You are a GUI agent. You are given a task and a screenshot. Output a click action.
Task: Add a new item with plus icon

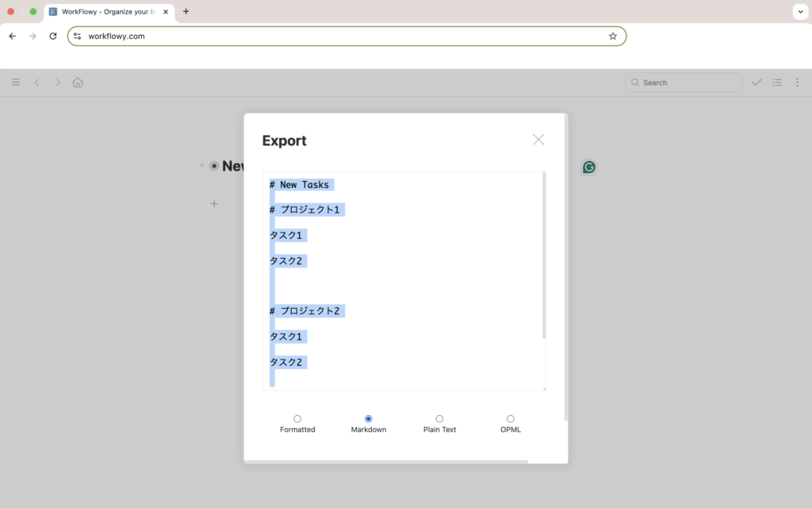[214, 204]
